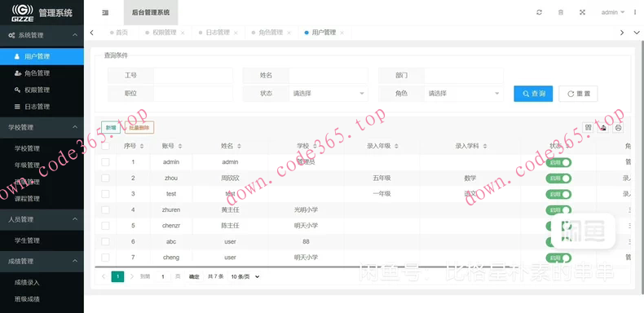The image size is (644, 313).
Task: Click the print icon above table
Action: [618, 128]
